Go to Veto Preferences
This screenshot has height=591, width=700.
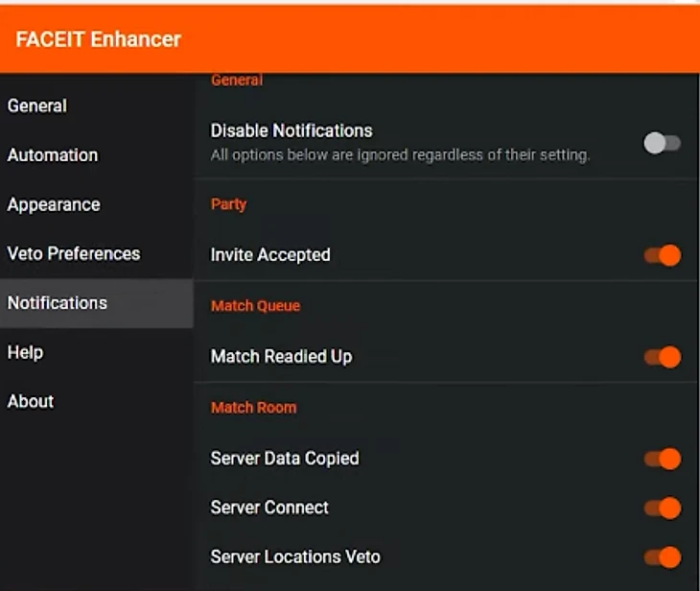point(74,253)
